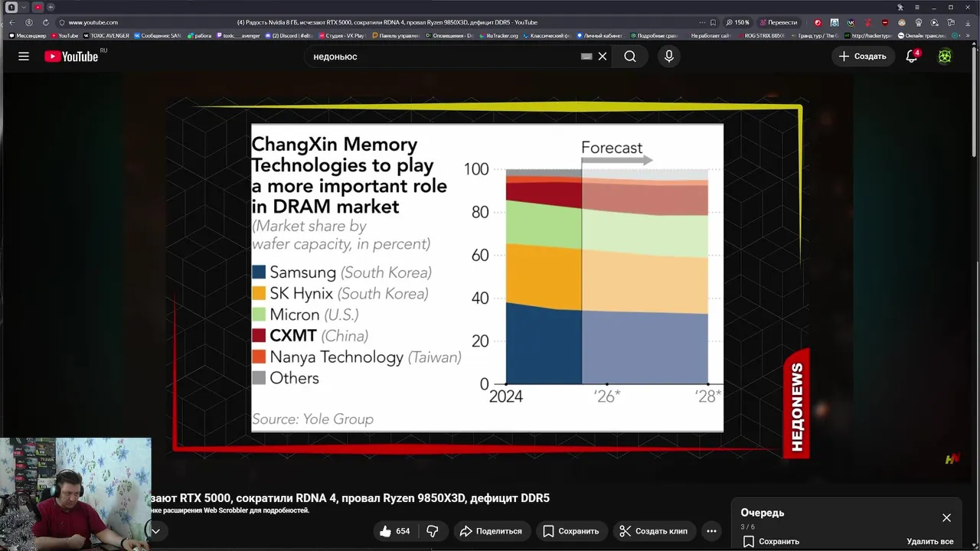Click Создать клип scissors button

(653, 531)
